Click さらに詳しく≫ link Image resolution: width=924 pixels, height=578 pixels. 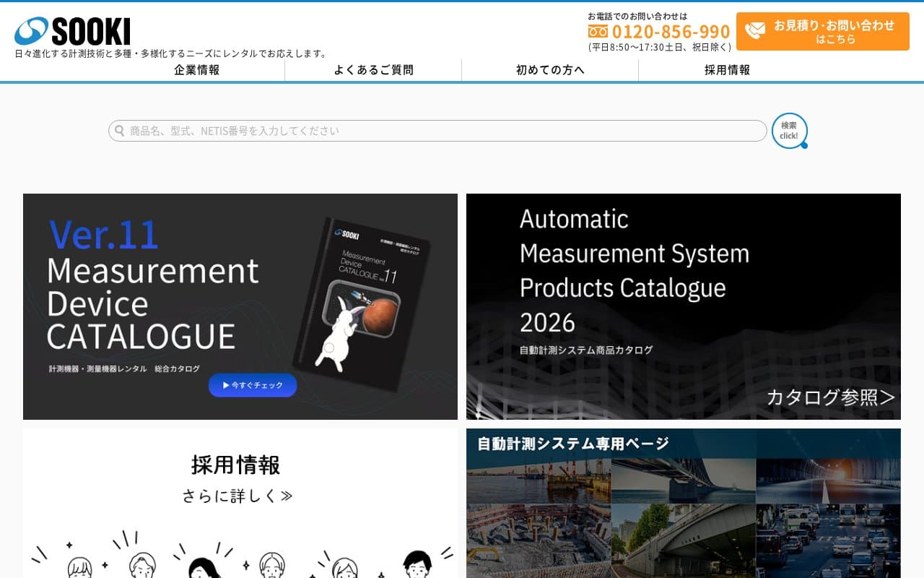coord(237,496)
